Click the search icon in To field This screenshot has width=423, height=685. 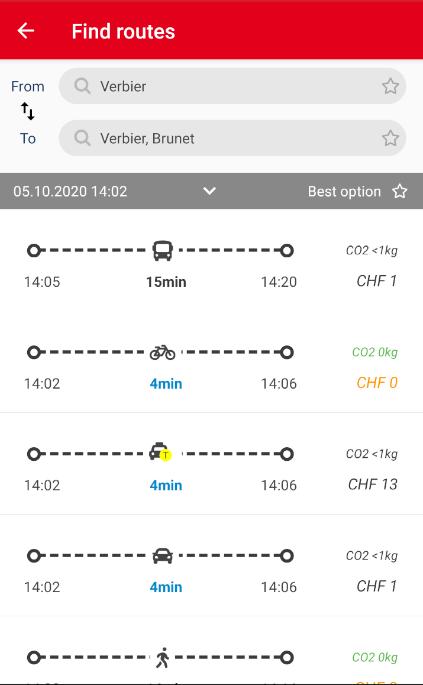click(x=82, y=138)
